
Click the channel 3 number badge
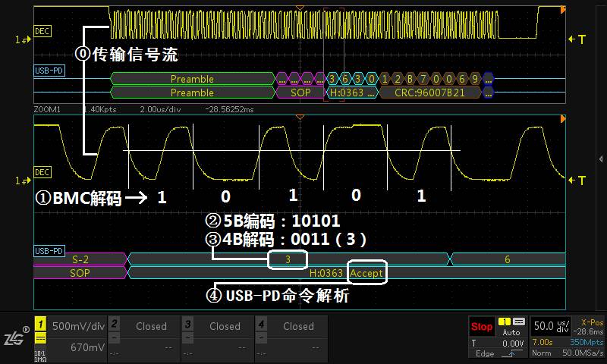point(187,323)
